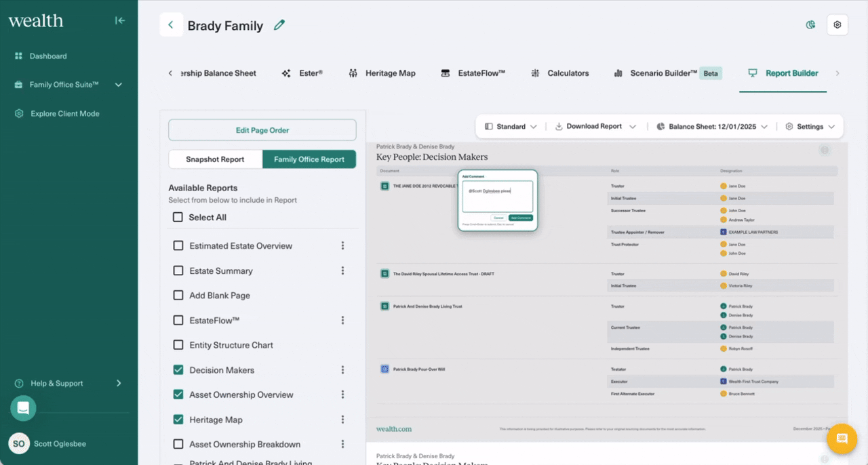868x465 pixels.
Task: Open the yellow chat bubble widget
Action: point(842,439)
